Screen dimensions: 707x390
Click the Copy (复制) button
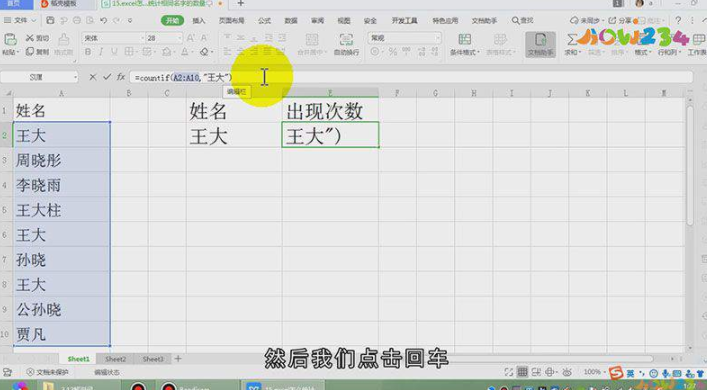37,52
